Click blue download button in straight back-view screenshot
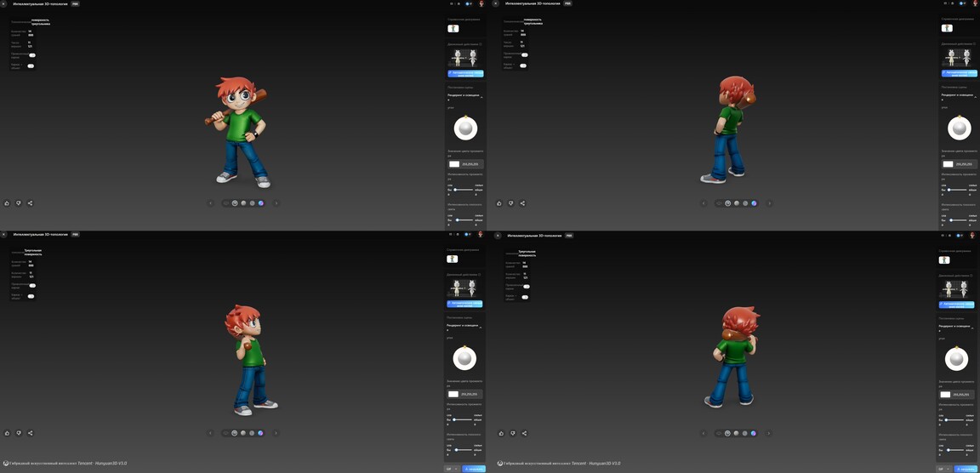 tap(966, 469)
